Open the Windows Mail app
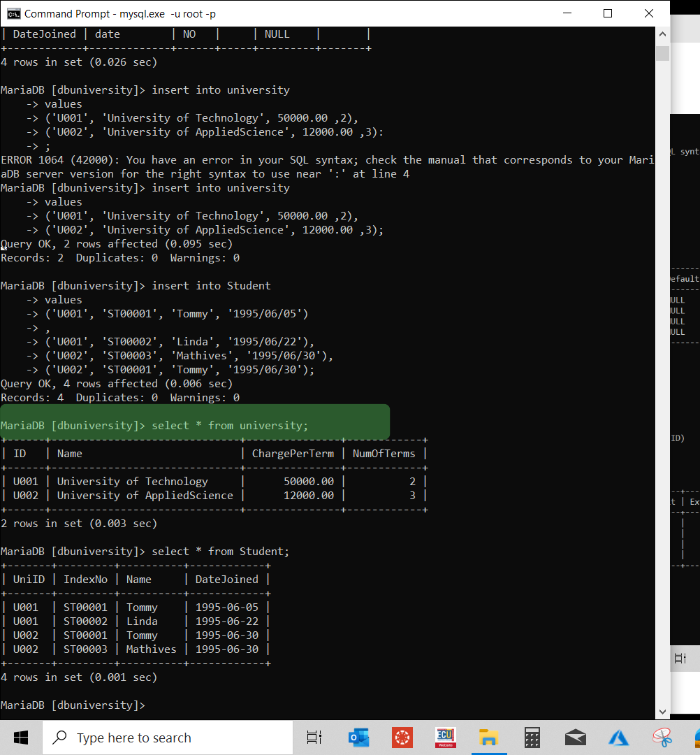The image size is (700, 755). click(x=575, y=737)
